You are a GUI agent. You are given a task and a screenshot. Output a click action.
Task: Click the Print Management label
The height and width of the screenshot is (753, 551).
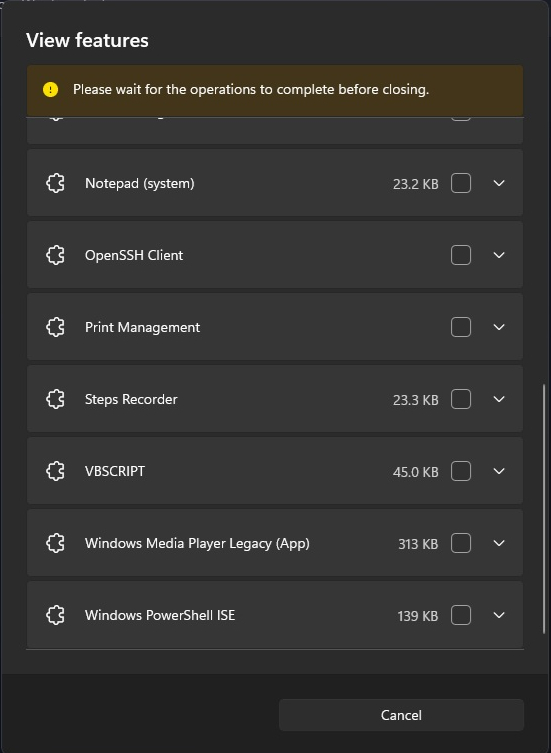click(142, 328)
